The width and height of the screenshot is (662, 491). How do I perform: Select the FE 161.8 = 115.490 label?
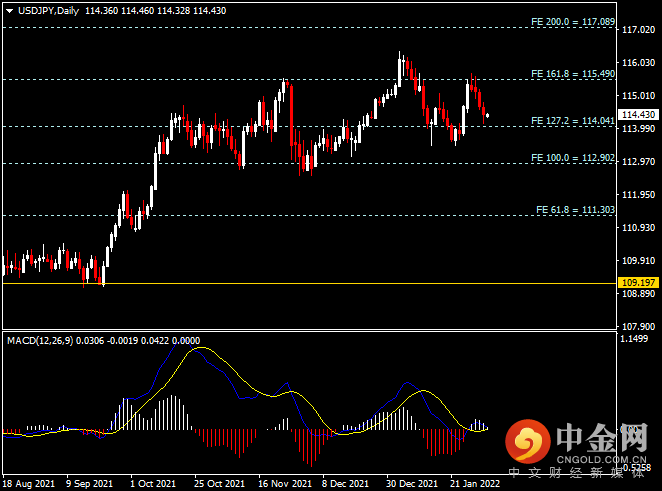coord(573,74)
